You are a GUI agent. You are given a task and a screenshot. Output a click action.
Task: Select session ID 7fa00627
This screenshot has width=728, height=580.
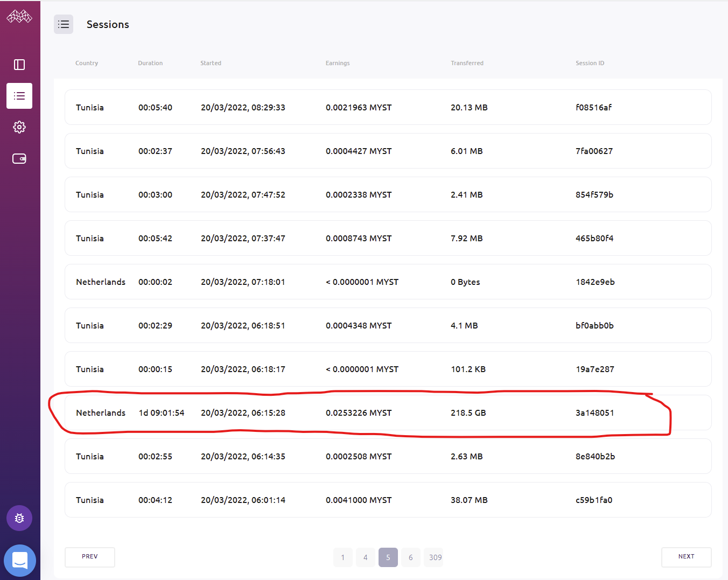pyautogui.click(x=594, y=151)
